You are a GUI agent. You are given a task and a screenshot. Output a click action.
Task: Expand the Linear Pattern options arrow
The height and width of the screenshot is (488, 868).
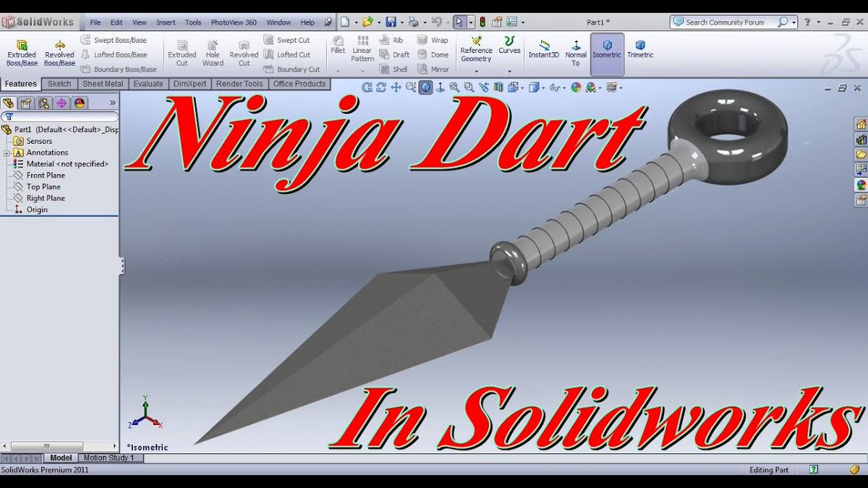tap(362, 72)
